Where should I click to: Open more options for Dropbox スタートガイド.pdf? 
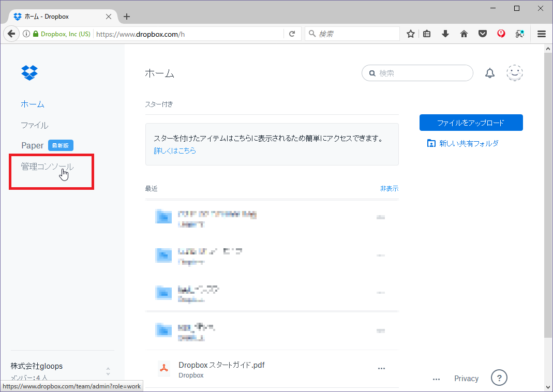pos(381,368)
